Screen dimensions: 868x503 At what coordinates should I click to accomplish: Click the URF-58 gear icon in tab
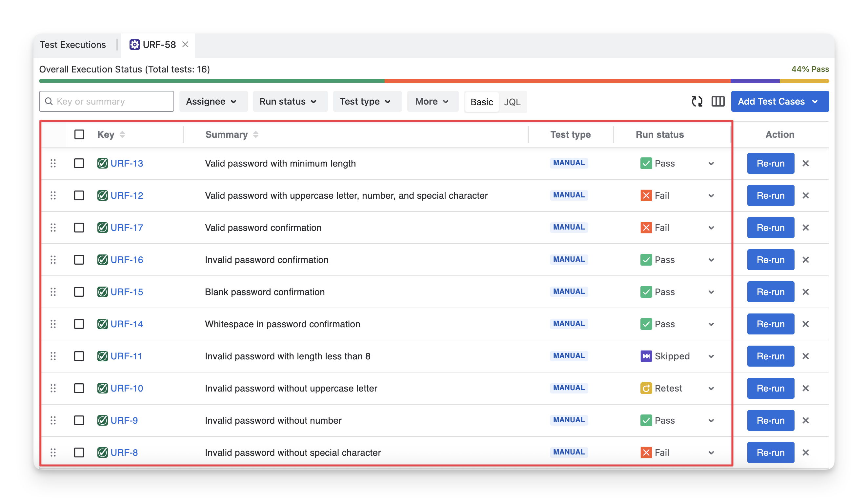(x=135, y=45)
